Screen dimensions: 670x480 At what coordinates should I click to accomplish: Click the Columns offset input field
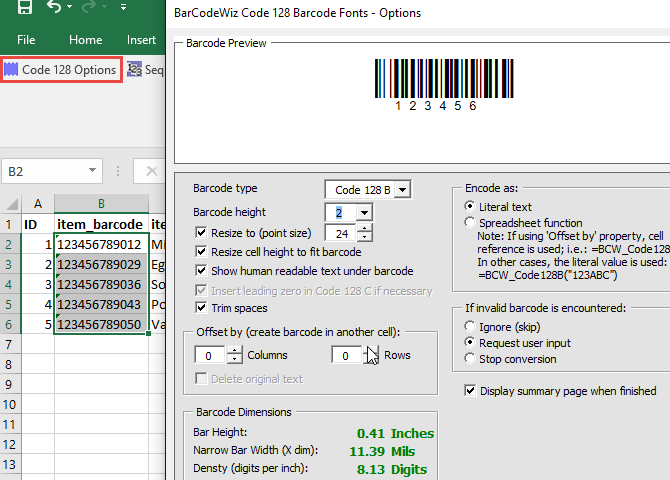click(x=210, y=355)
